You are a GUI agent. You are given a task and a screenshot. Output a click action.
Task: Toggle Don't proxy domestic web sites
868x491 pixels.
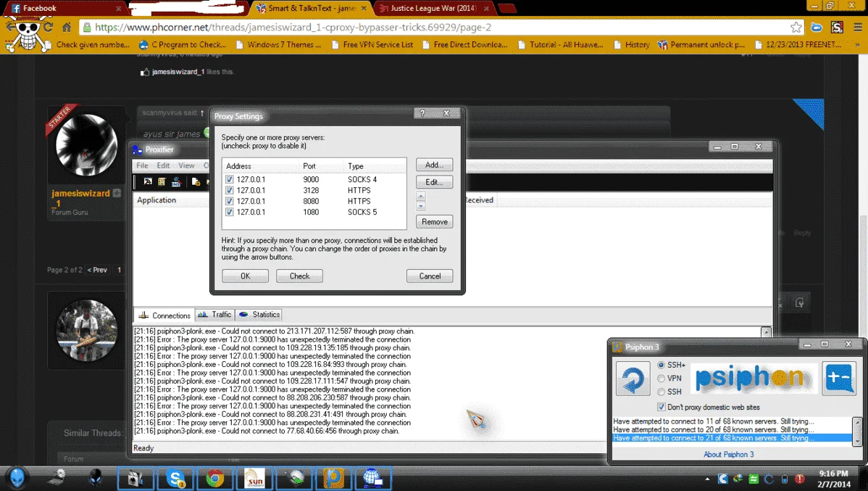coord(661,408)
